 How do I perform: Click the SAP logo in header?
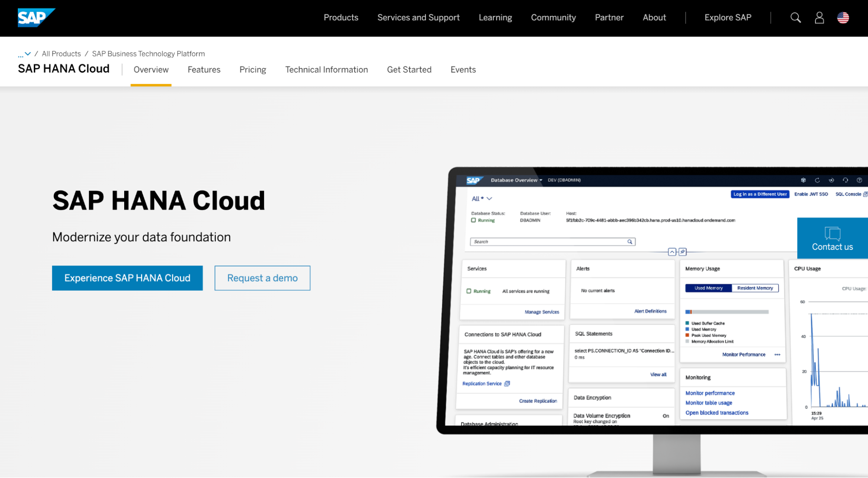pos(36,17)
